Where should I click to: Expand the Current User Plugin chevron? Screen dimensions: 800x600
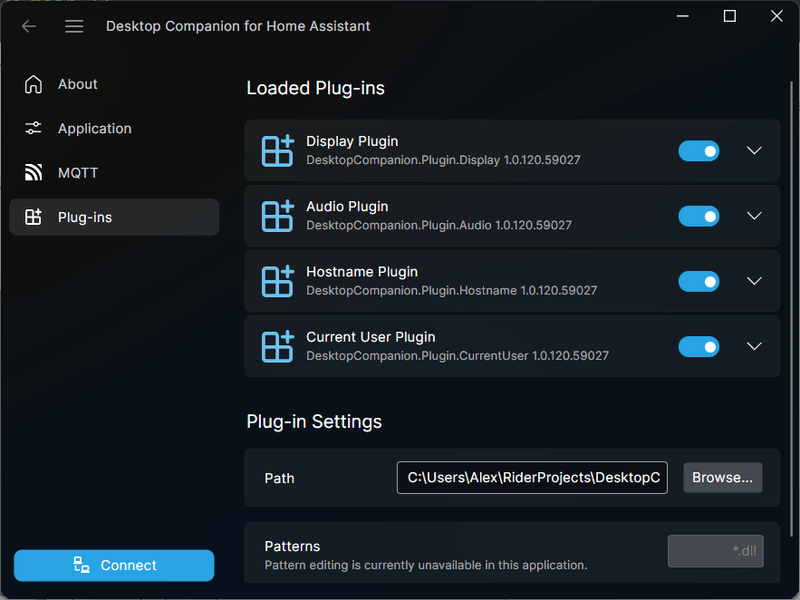(x=754, y=346)
